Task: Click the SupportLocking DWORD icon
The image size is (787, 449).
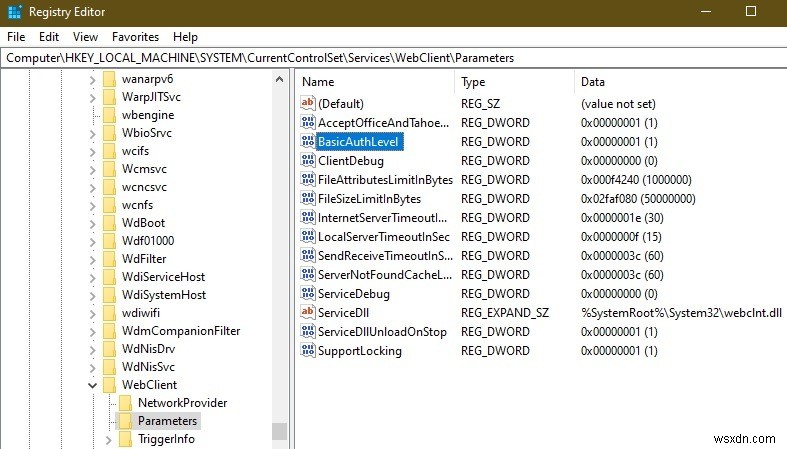Action: pyautogui.click(x=308, y=350)
